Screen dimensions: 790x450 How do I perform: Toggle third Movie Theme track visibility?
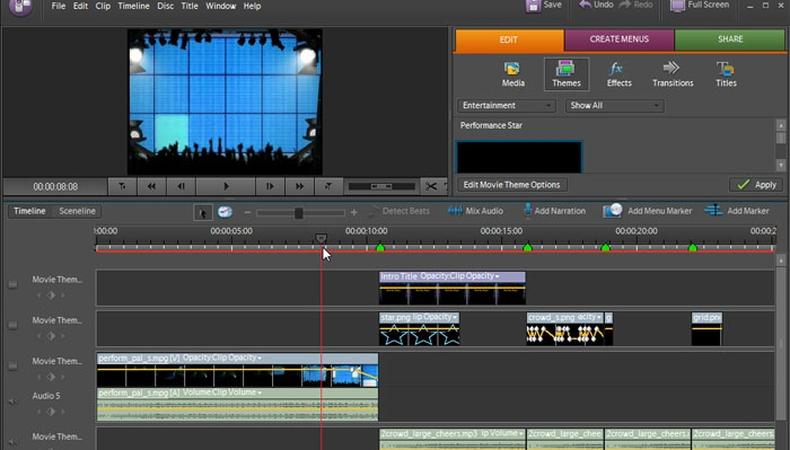pos(13,366)
